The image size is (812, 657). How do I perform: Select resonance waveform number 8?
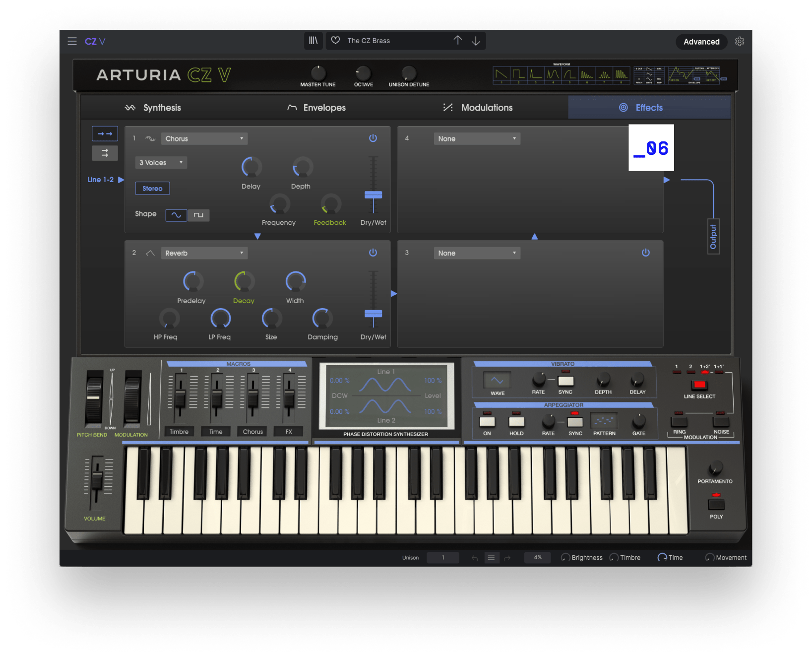coord(621,75)
